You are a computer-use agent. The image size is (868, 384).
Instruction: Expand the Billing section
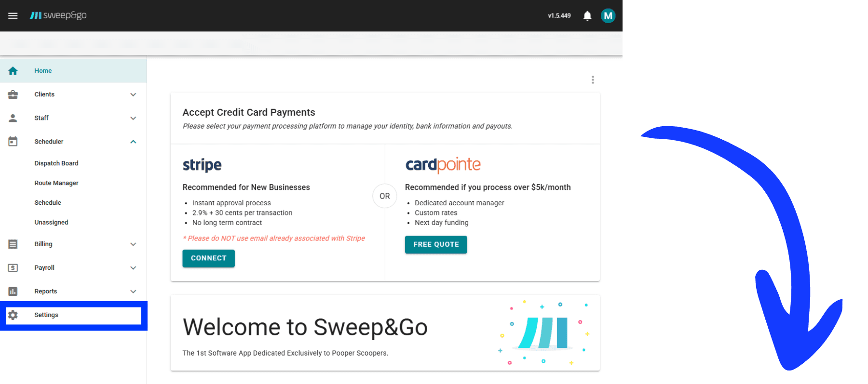133,244
